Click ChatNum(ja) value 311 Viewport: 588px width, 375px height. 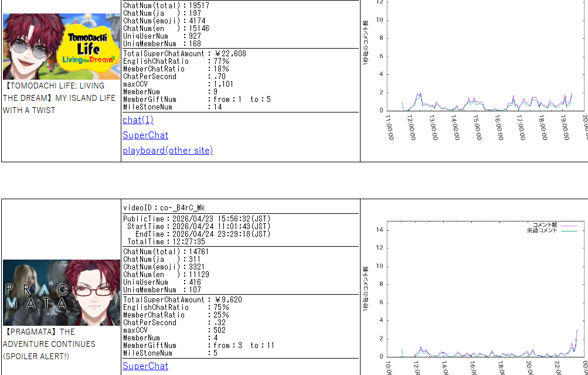pyautogui.click(x=195, y=259)
